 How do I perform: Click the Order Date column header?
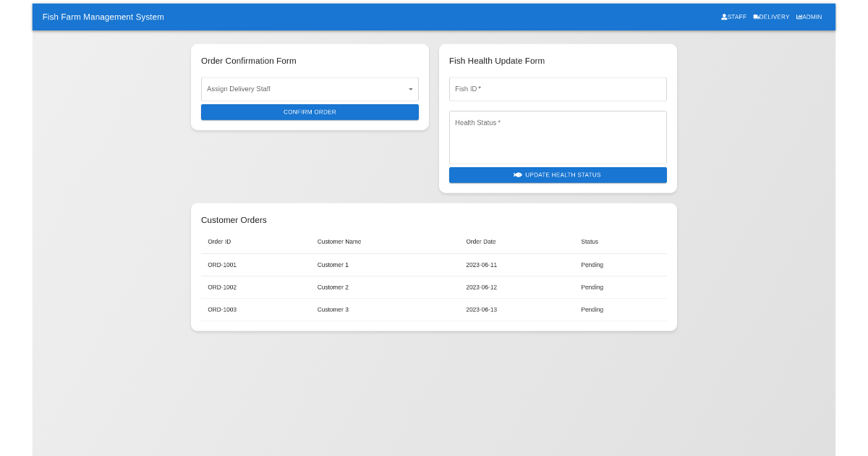tap(481, 242)
